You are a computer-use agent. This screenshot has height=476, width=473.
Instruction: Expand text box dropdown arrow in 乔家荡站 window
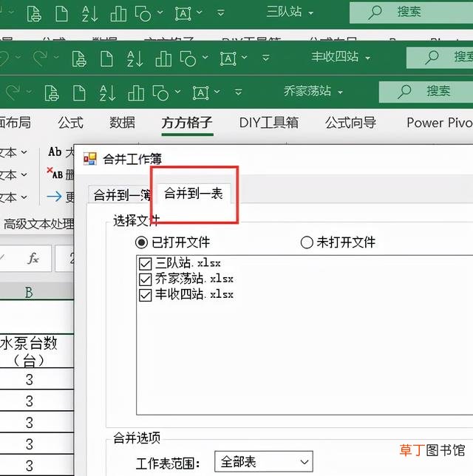coord(217,92)
